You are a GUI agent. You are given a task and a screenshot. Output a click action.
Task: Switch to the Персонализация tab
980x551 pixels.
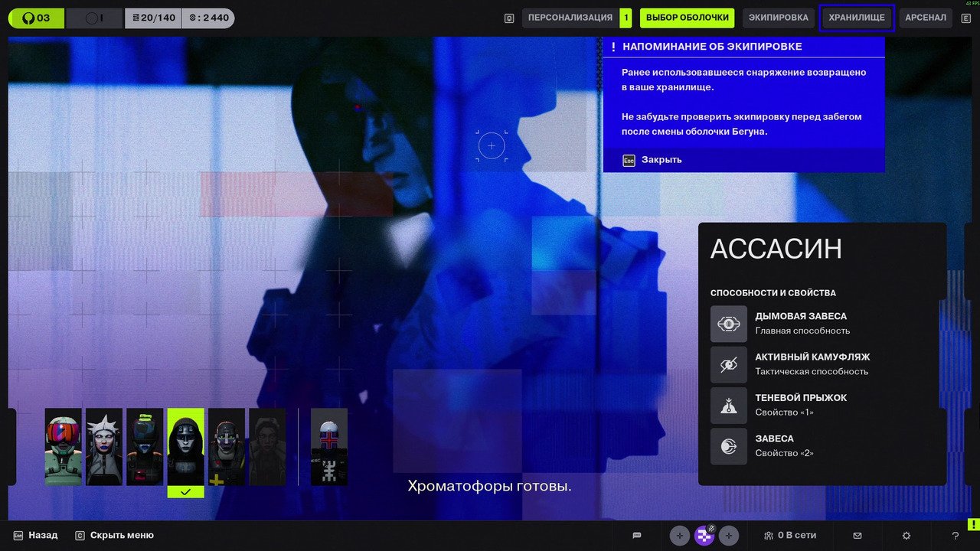point(570,18)
